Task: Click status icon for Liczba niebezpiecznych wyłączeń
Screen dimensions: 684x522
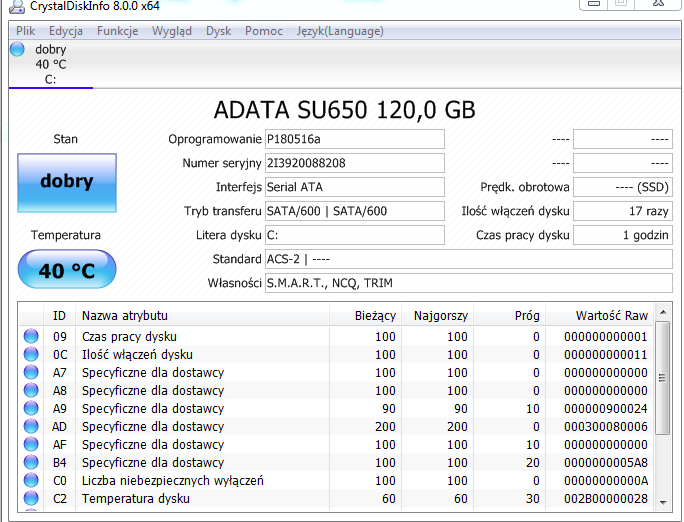Action: click(x=31, y=481)
